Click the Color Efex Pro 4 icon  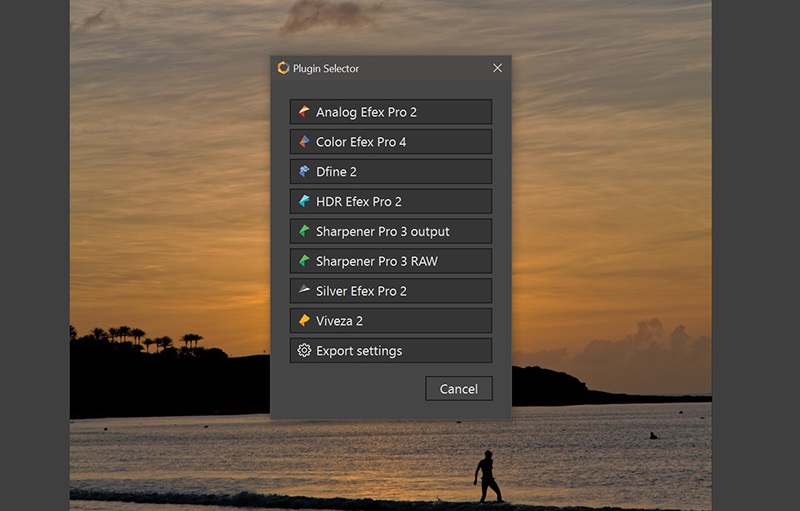coord(304,142)
